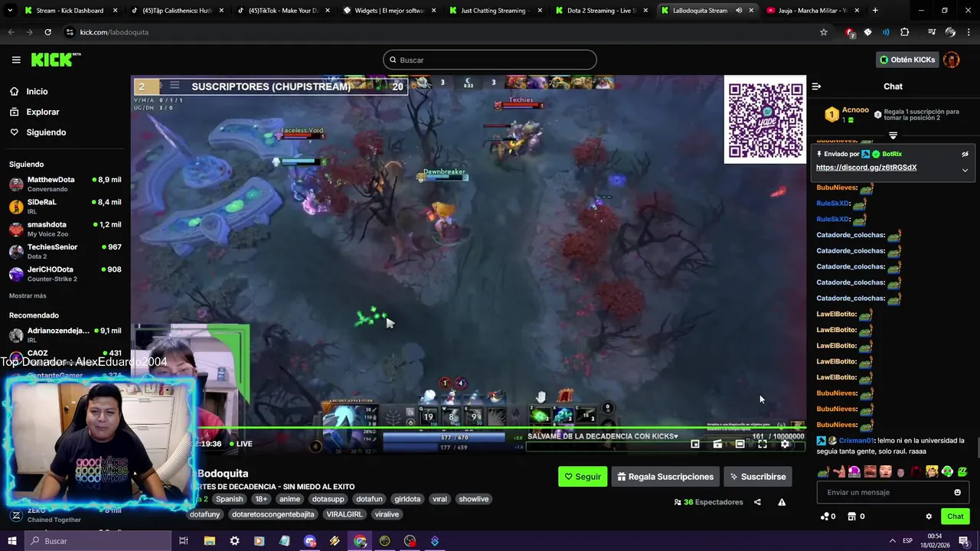Open the browser extensions puzzle icon
The width and height of the screenshot is (980, 551).
coord(904,32)
